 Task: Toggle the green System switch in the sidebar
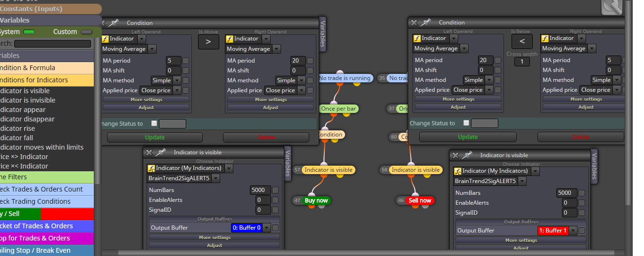29,32
